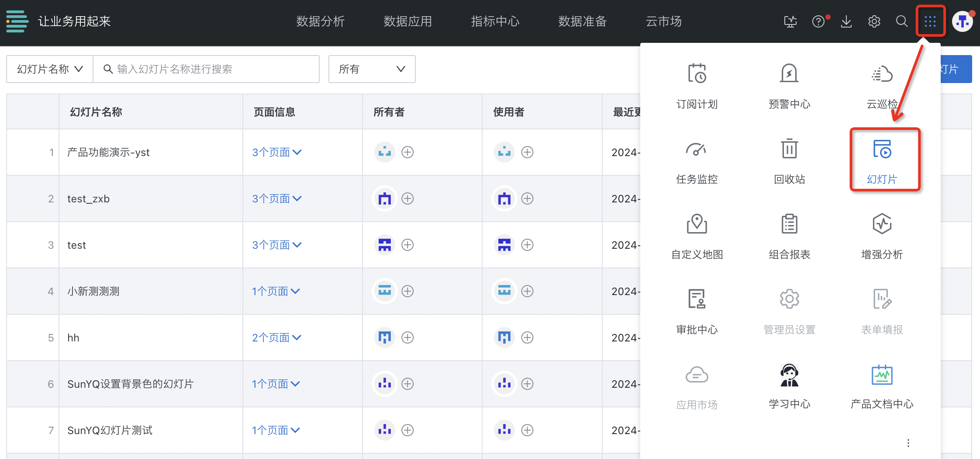Expand 2个页面 for the hh row

(276, 337)
